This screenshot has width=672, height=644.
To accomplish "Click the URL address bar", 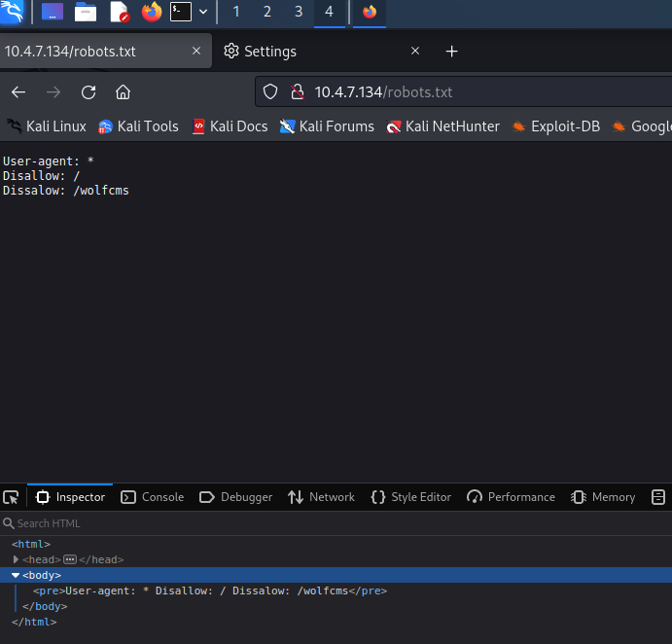I will point(464,91).
